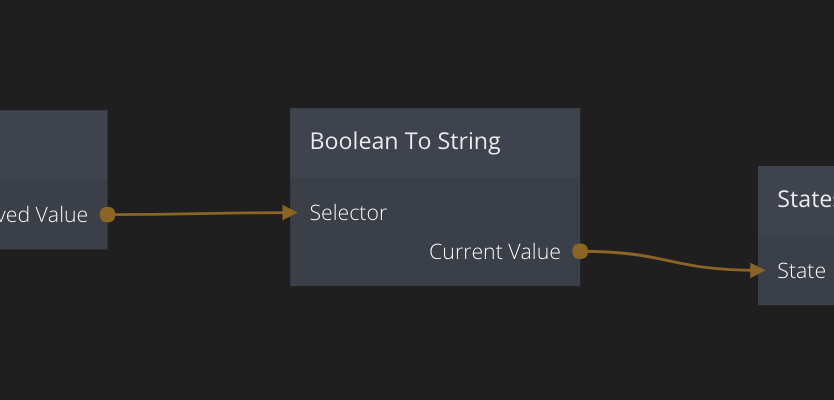Viewport: 834px width, 400px height.
Task: Select the wire from Current Value to State
Action: tap(670, 262)
